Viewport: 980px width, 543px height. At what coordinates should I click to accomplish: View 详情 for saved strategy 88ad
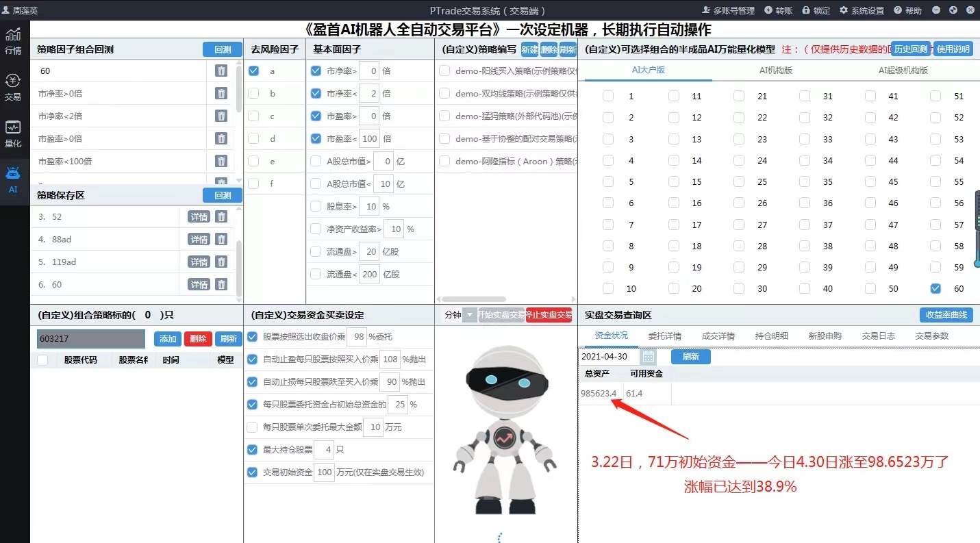pyautogui.click(x=199, y=239)
